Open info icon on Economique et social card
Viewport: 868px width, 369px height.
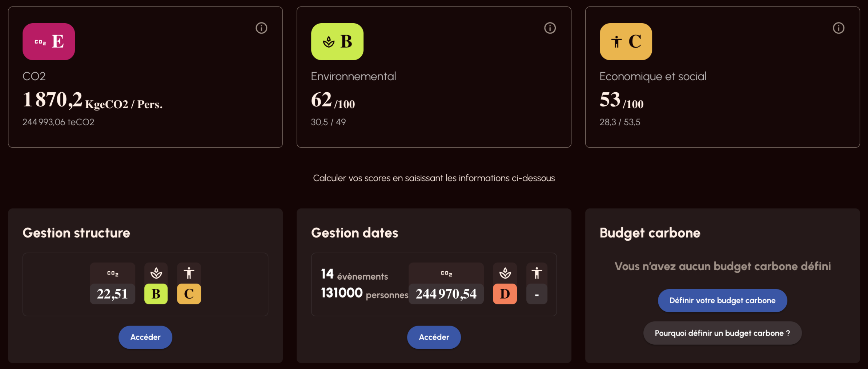coord(839,28)
